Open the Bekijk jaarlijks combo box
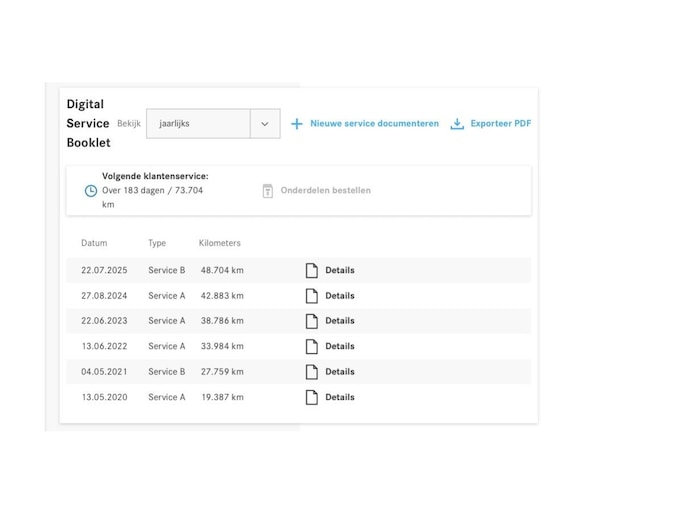This screenshot has height=513, width=685. (198, 124)
